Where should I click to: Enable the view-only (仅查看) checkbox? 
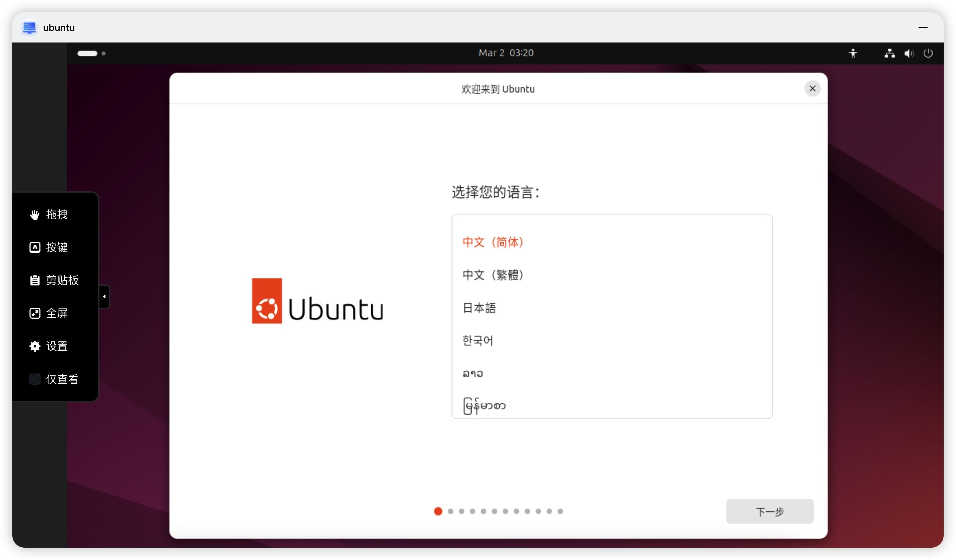point(35,379)
